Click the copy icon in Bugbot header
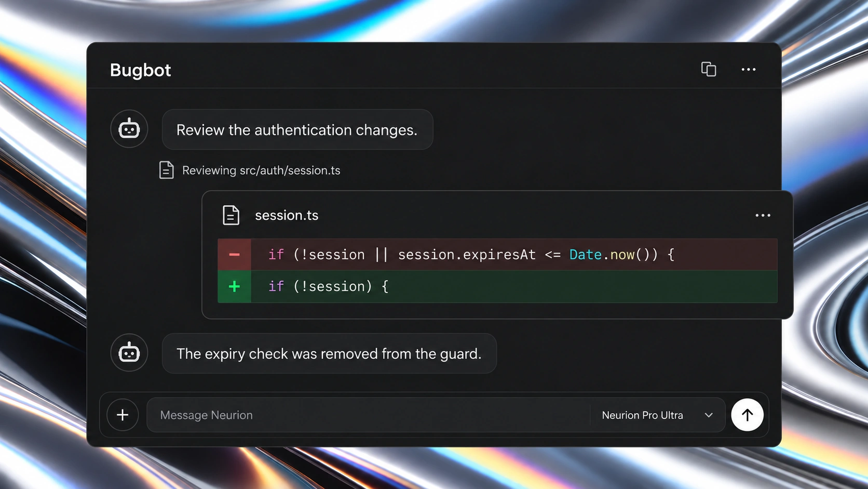 pos(709,69)
